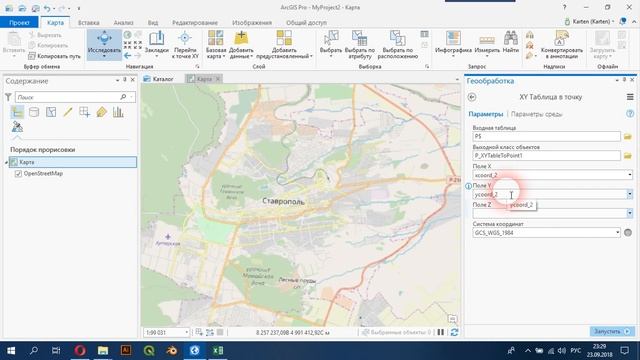Open Opera browser from the taskbar
This screenshot has height=360, width=640.
pos(80,350)
